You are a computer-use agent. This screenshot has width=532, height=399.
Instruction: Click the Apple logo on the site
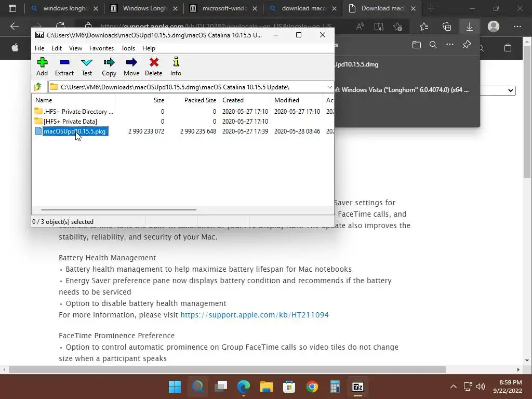(x=15, y=48)
